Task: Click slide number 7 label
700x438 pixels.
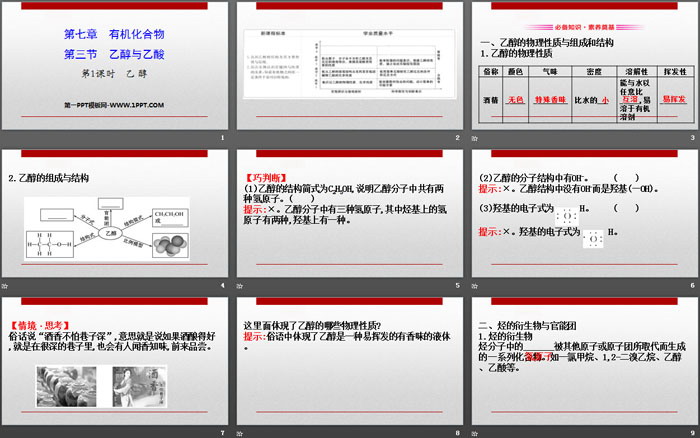Action: [222, 433]
